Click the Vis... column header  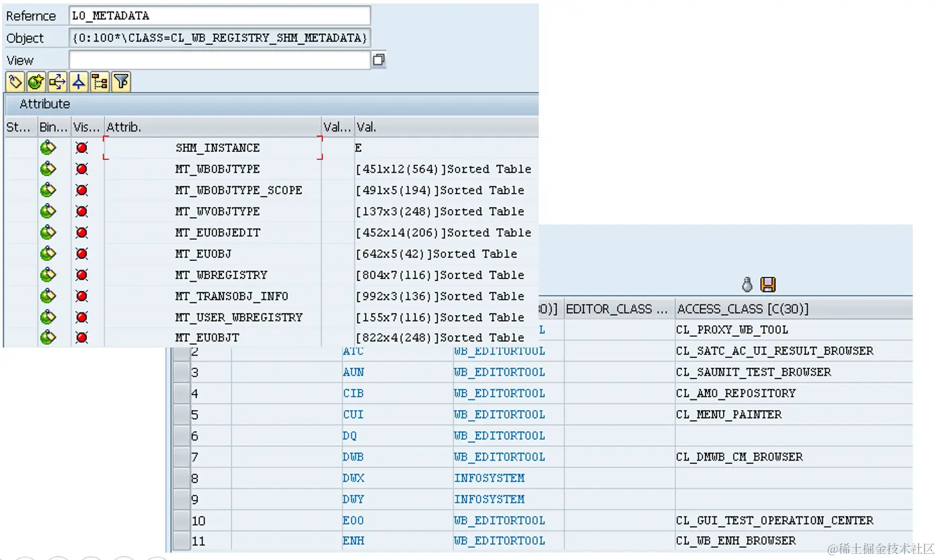click(87, 127)
